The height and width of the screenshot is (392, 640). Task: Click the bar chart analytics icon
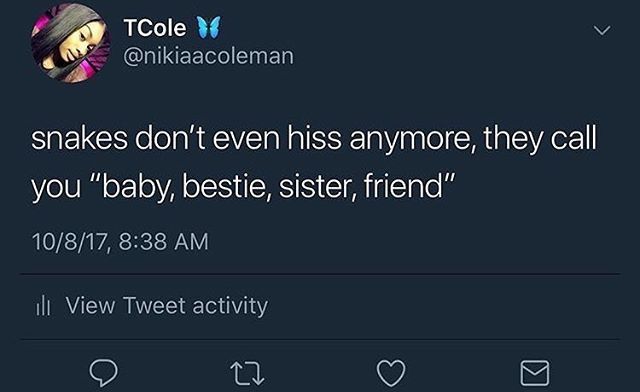[43, 306]
